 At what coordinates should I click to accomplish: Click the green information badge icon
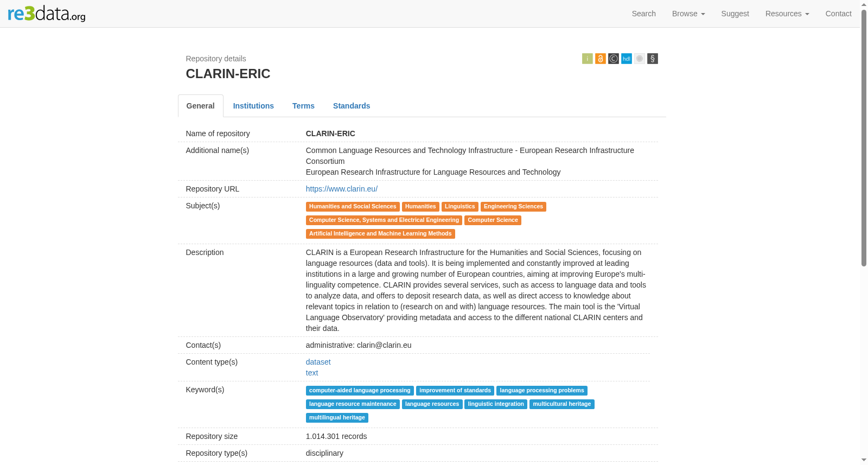tap(588, 59)
